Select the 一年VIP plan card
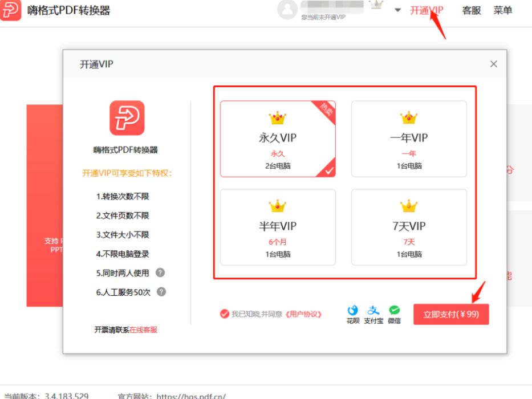Image resolution: width=532 pixels, height=399 pixels. point(409,139)
